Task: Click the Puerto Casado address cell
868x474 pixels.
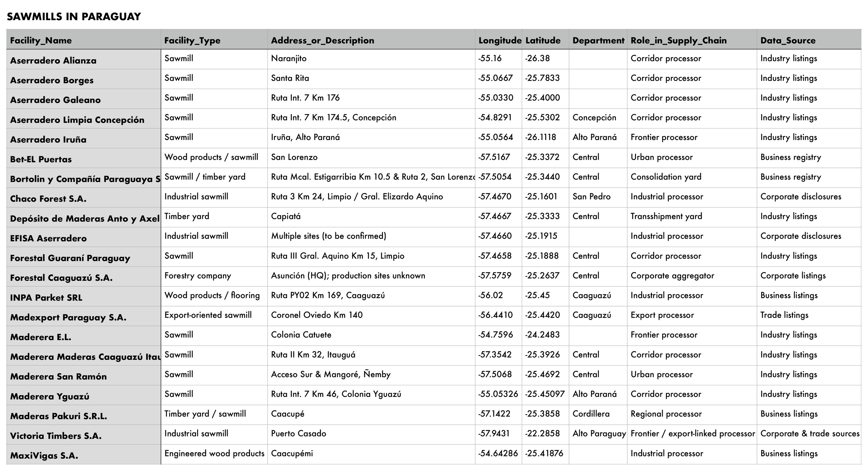Action: pos(299,434)
